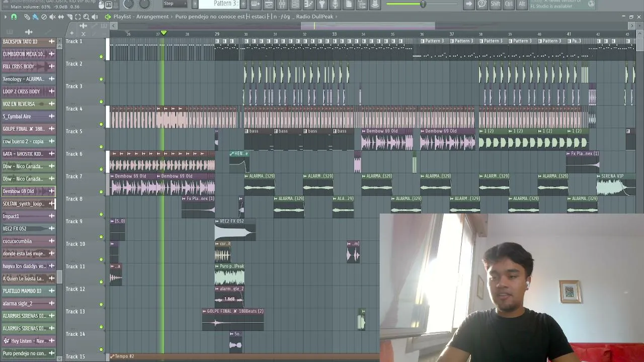Click the F1 typing keyboard icon
Viewport: 644px width, 362px height.
coord(109,5)
